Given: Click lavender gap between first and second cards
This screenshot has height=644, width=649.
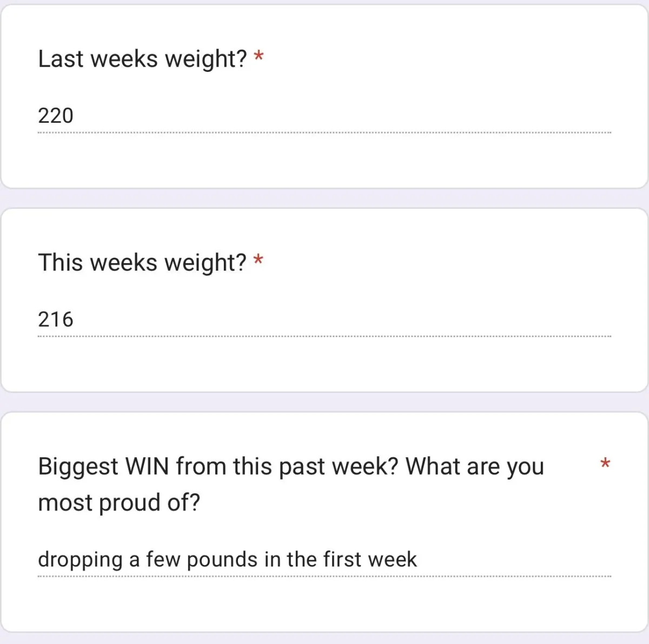Looking at the screenshot, I should (x=325, y=198).
